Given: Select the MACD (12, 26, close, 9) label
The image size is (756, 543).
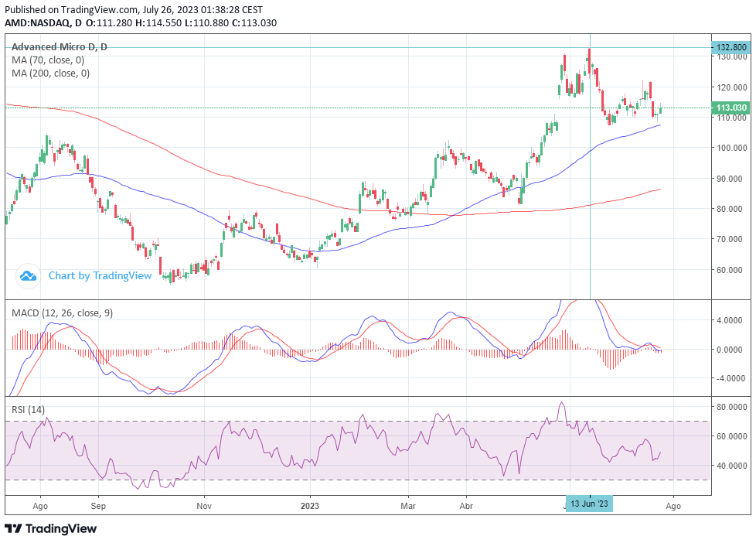Looking at the screenshot, I should tap(62, 312).
